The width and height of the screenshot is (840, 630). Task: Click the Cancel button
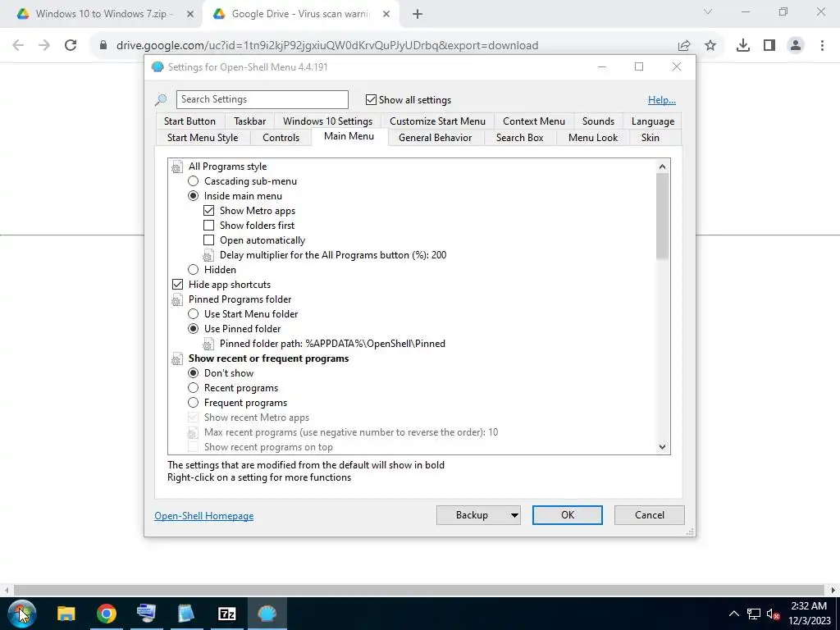pyautogui.click(x=650, y=515)
